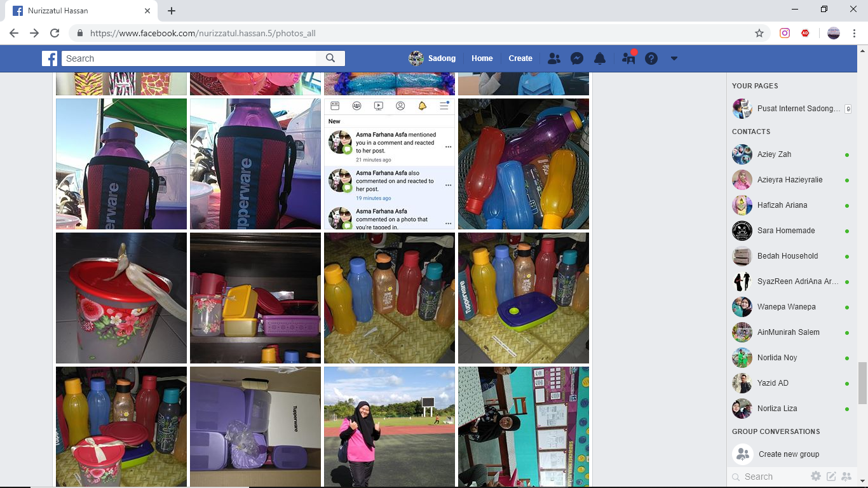
Task: Open Chrome menu with three dots
Action: [x=855, y=33]
